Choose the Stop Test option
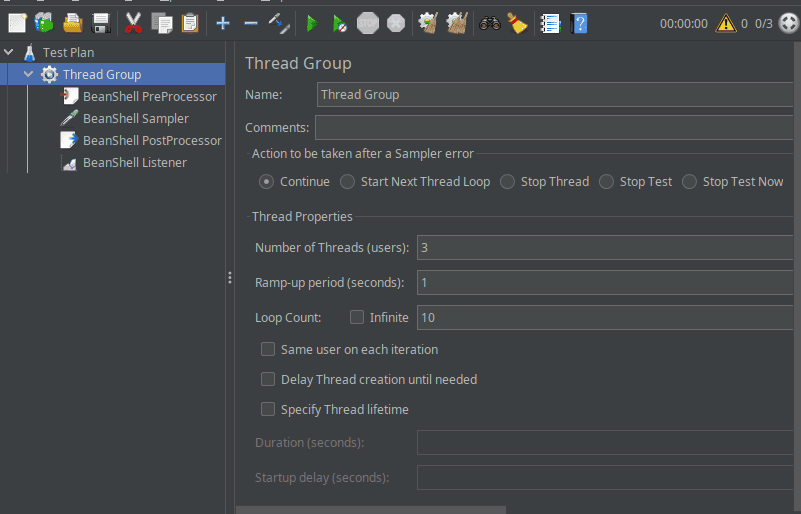 [x=606, y=181]
